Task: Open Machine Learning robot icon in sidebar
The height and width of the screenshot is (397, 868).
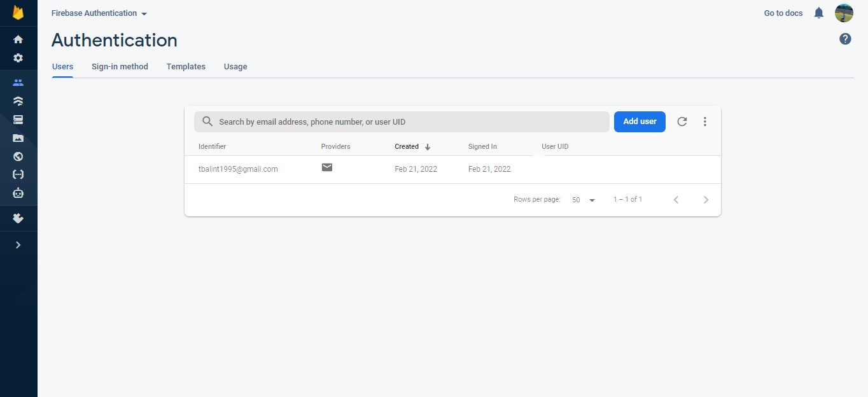Action: click(x=18, y=193)
